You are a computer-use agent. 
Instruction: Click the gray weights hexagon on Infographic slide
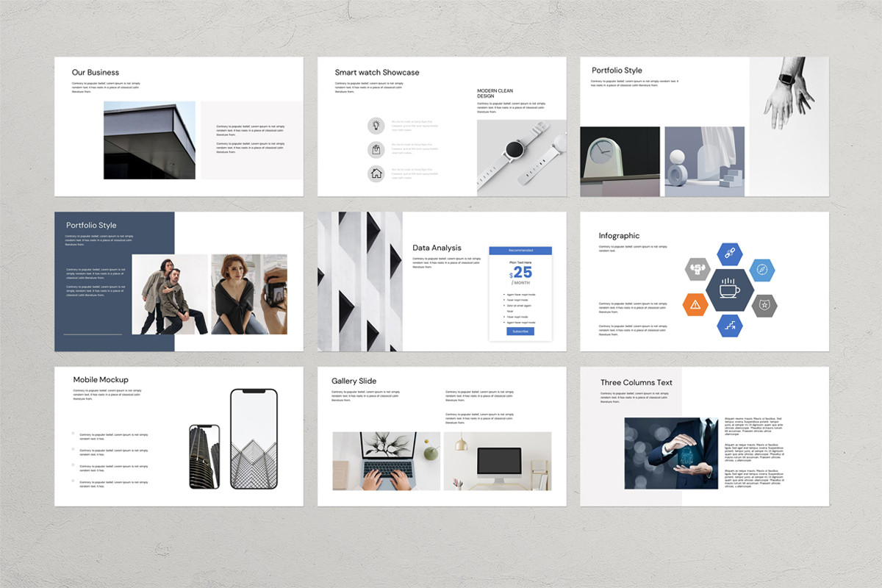pos(698,269)
